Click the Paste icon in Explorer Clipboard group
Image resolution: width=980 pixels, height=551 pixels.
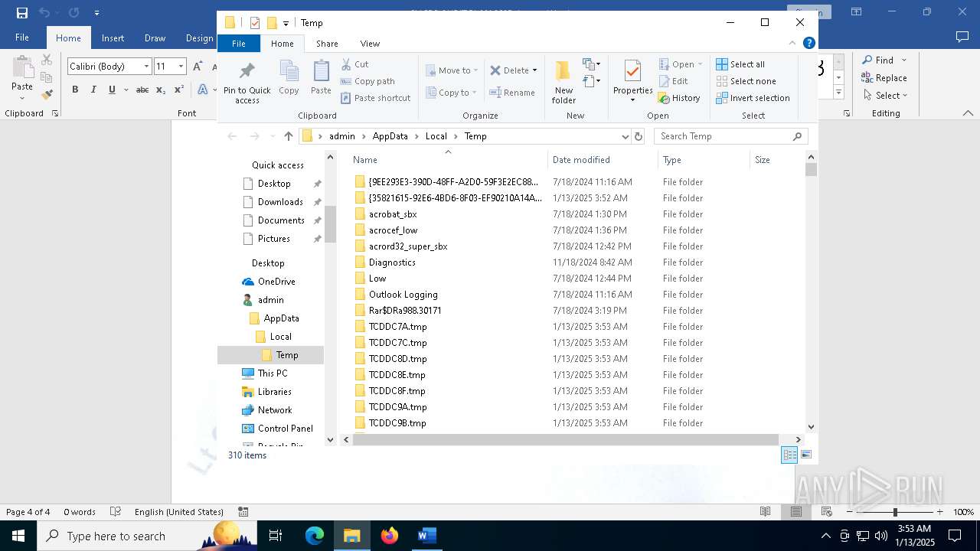[x=321, y=78]
